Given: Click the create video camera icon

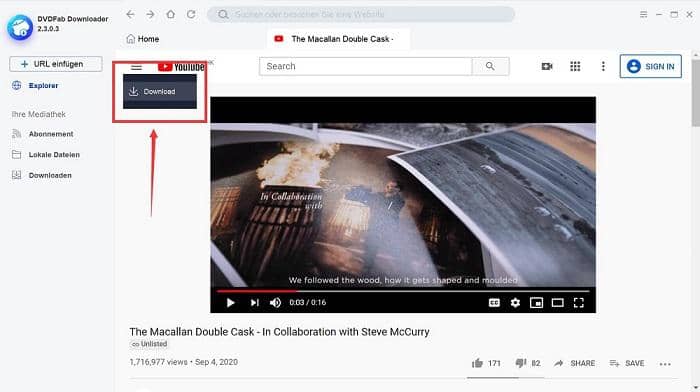Looking at the screenshot, I should (547, 66).
